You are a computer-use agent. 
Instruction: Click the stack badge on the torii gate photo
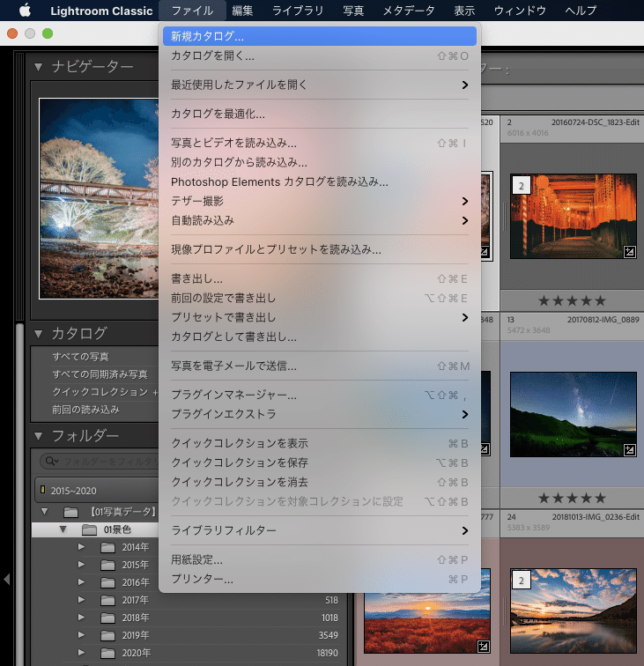pyautogui.click(x=520, y=186)
